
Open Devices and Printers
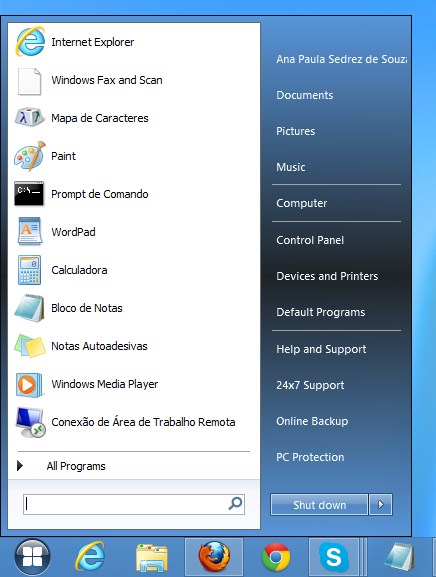(327, 276)
